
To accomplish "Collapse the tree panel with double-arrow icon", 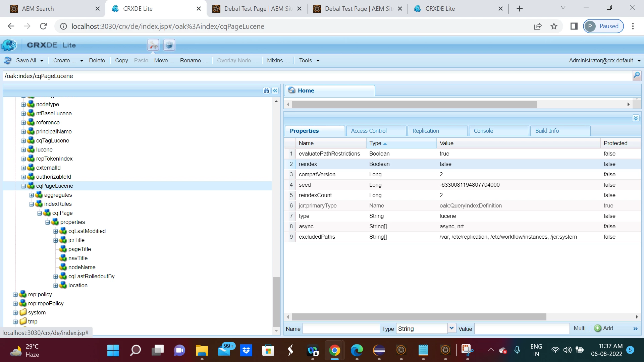I will point(275,90).
